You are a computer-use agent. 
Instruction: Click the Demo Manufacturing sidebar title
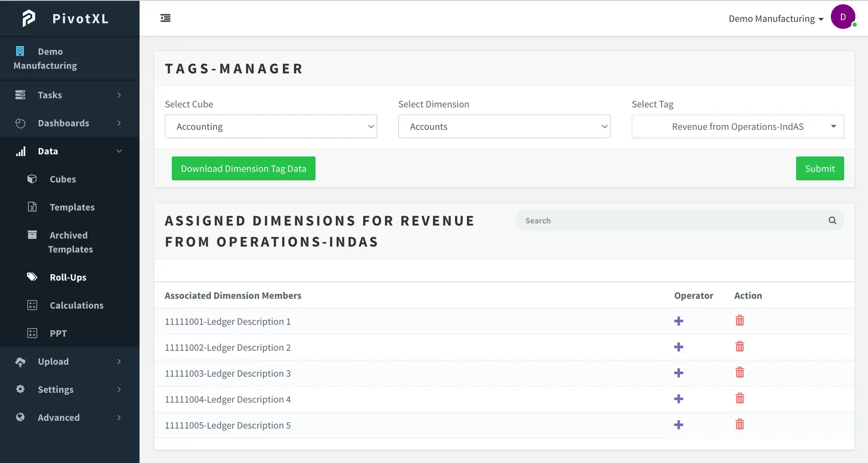point(45,58)
